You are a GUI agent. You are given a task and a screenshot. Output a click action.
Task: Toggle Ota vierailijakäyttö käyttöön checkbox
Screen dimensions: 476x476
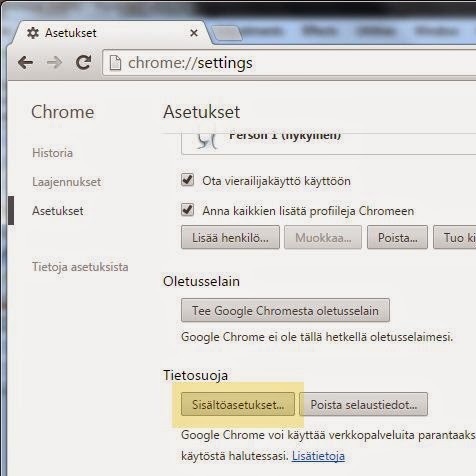pyautogui.click(x=187, y=180)
